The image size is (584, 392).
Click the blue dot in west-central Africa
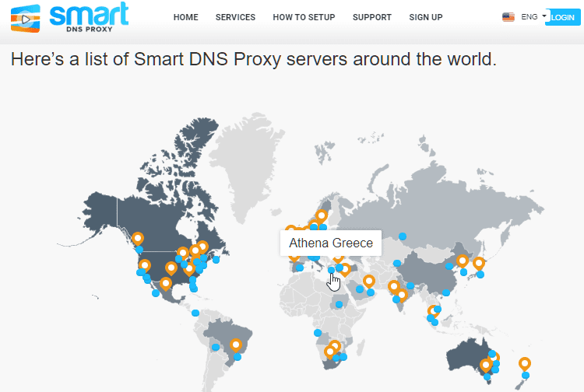[x=318, y=332]
